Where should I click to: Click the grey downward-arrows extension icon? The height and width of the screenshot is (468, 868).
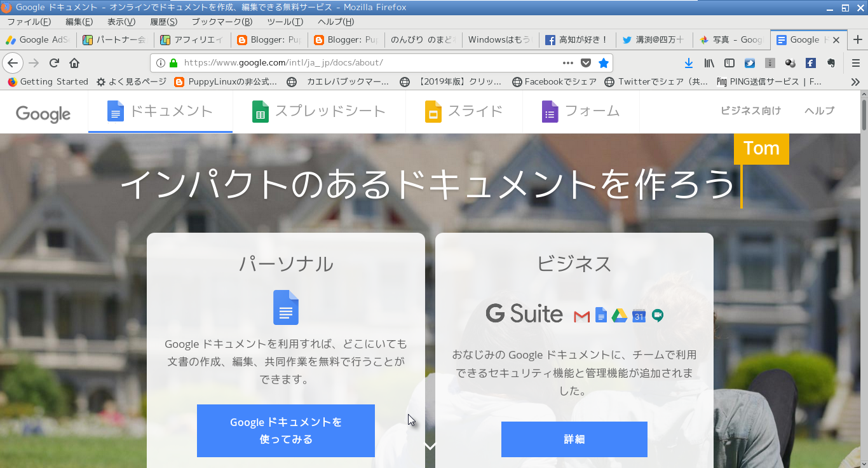click(770, 63)
